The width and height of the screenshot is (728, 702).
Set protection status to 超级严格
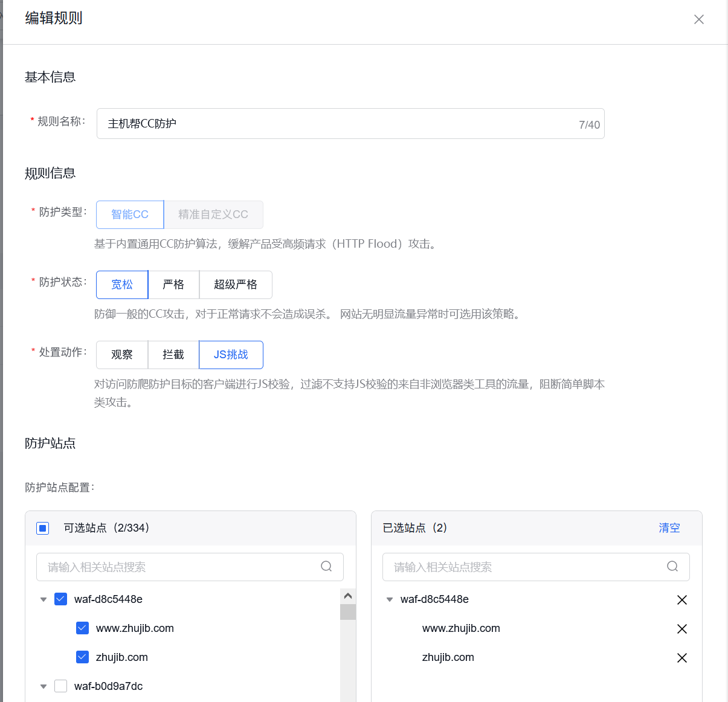coord(235,285)
